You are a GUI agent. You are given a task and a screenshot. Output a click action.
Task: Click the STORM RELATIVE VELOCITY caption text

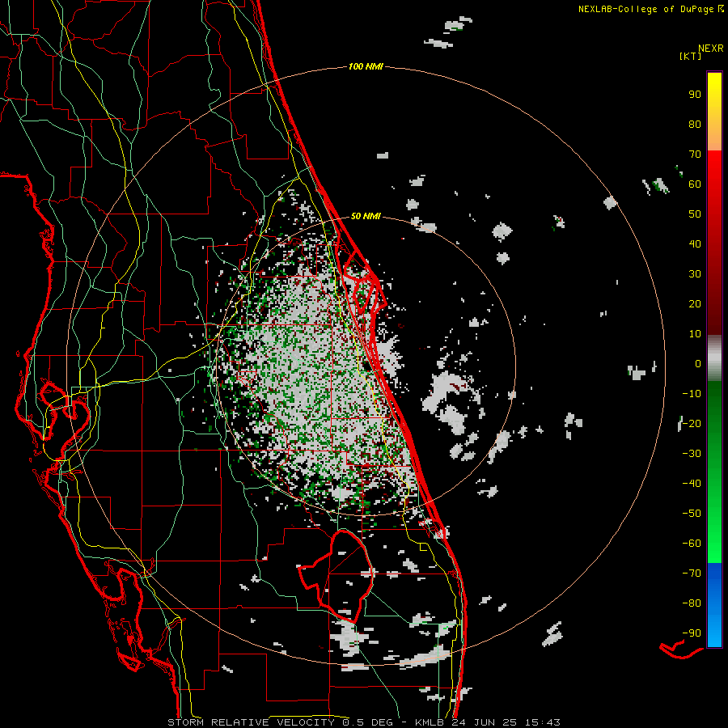point(251,722)
